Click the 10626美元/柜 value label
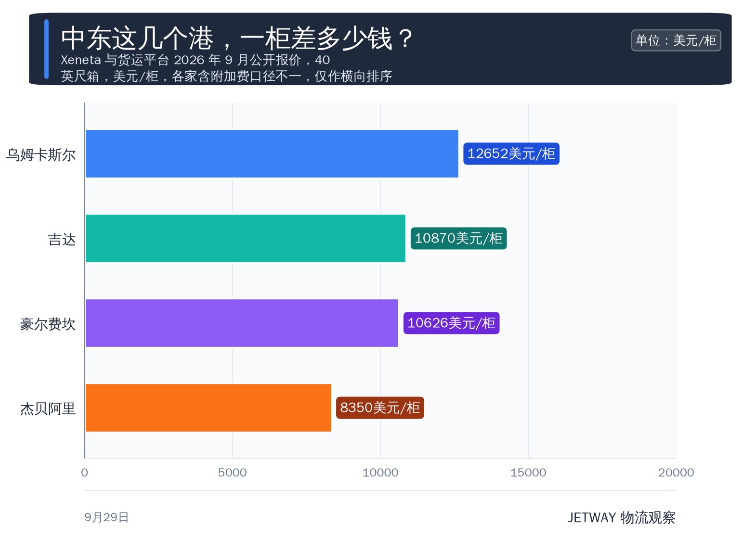756x551 pixels. (451, 323)
